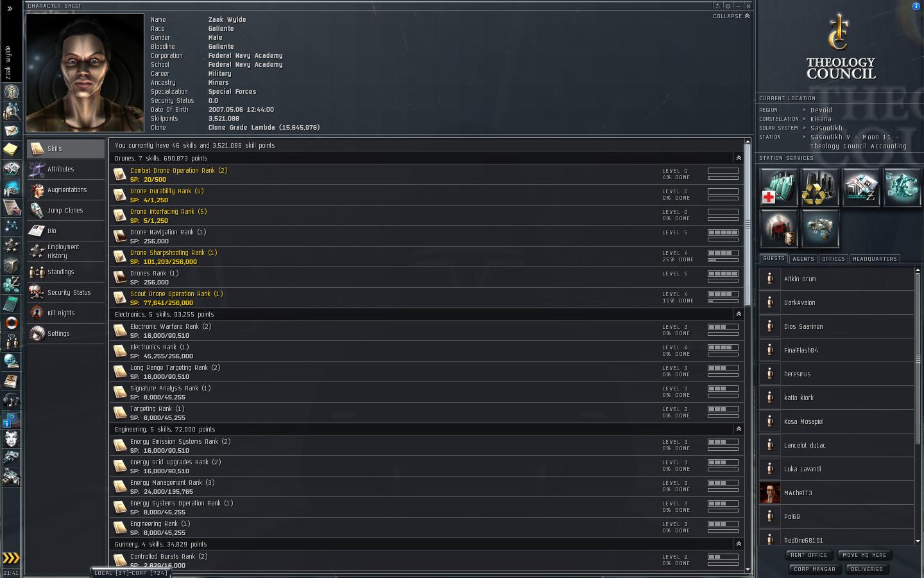Open the reprocessing plant service icon
The height and width of the screenshot is (578, 924).
pos(820,187)
